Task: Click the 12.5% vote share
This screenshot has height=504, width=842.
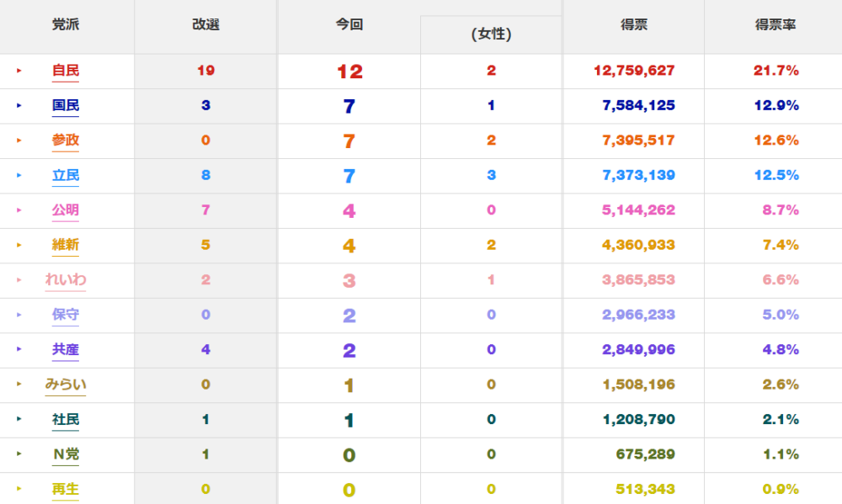Action: 776,175
